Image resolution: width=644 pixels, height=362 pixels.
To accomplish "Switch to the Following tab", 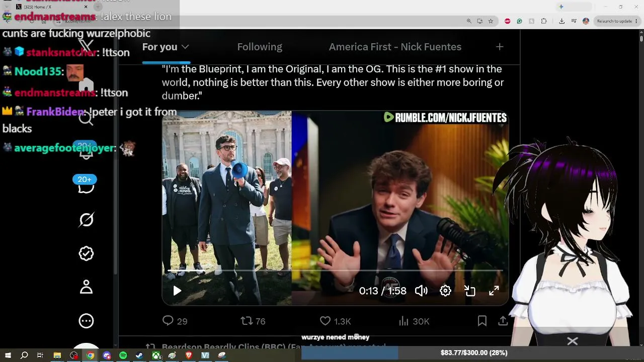I will tap(260, 47).
